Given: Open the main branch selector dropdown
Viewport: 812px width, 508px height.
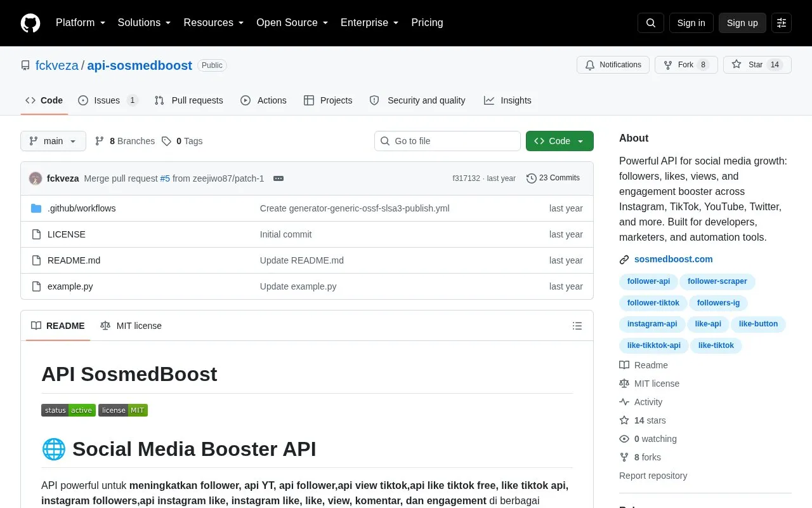Looking at the screenshot, I should click(x=53, y=141).
